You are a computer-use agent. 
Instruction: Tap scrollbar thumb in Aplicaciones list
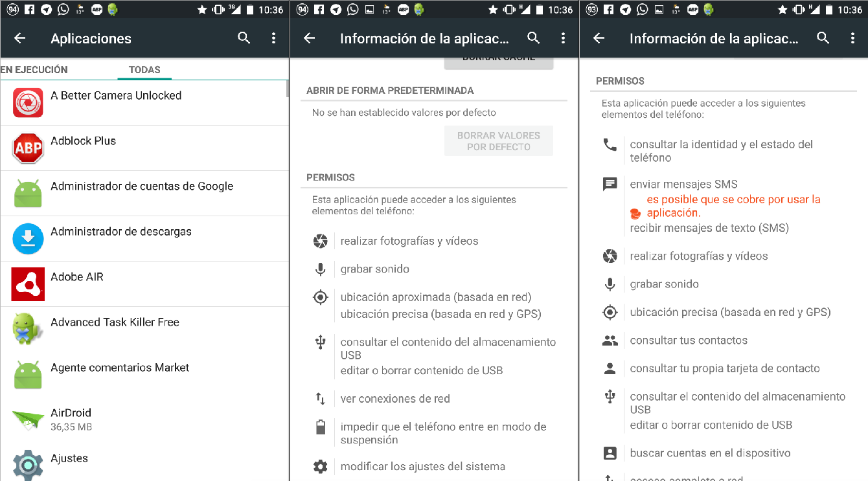(x=288, y=89)
